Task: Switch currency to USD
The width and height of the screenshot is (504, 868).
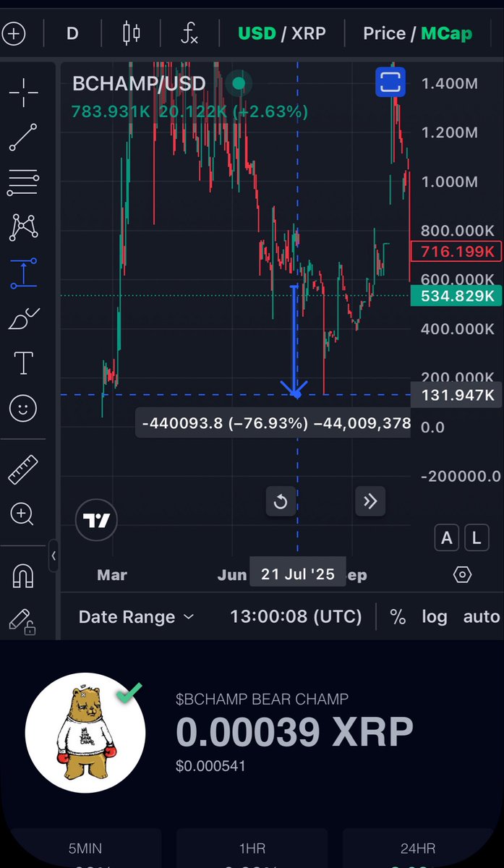Action: tap(257, 33)
